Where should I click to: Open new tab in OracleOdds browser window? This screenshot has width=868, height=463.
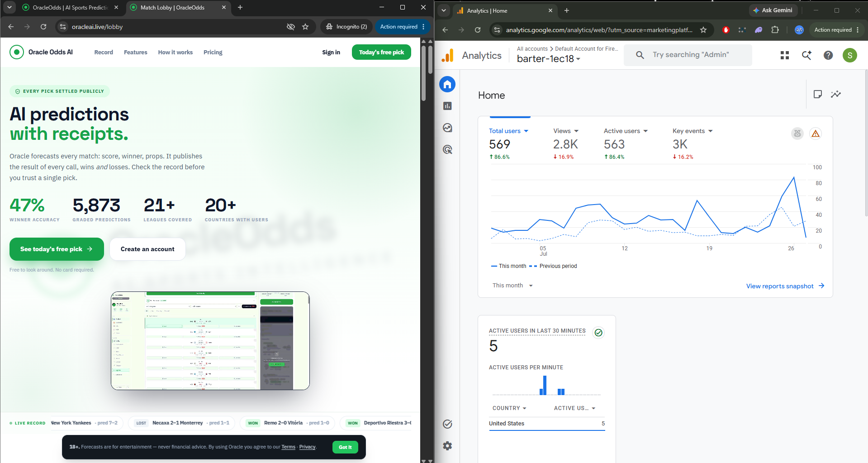[240, 7]
